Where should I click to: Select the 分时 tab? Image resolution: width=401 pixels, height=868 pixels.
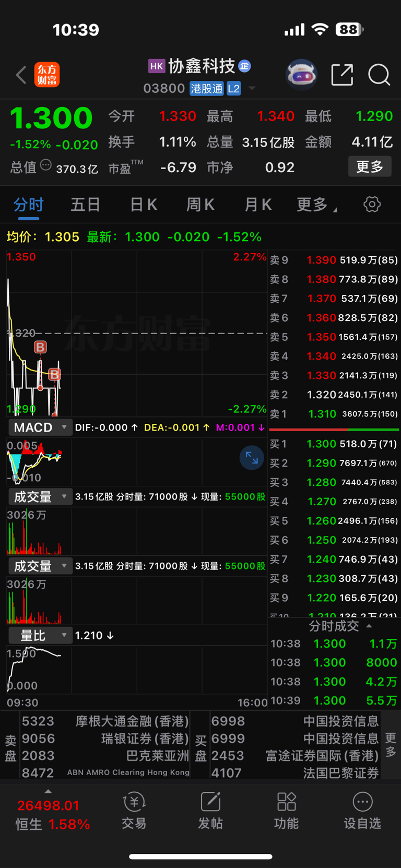pyautogui.click(x=29, y=204)
